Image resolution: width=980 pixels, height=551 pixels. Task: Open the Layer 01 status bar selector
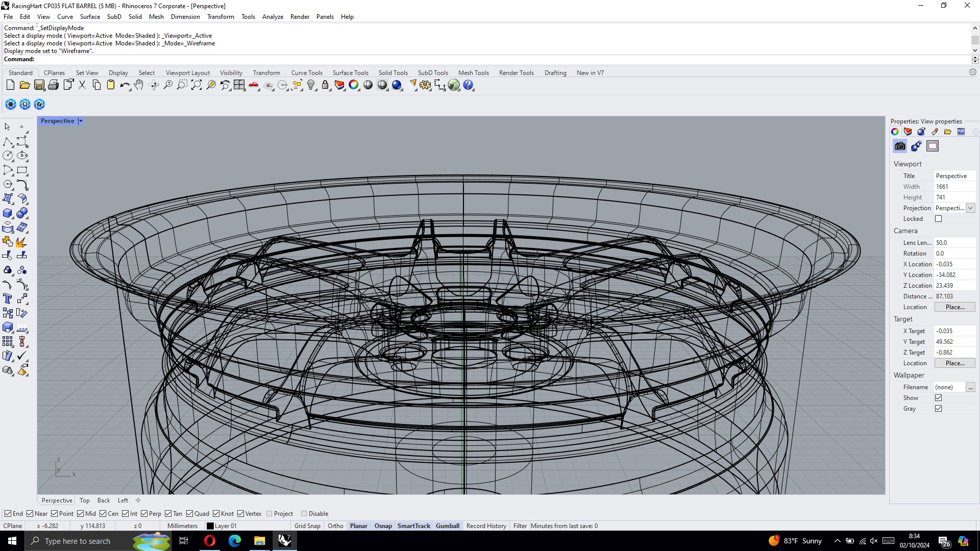point(222,526)
